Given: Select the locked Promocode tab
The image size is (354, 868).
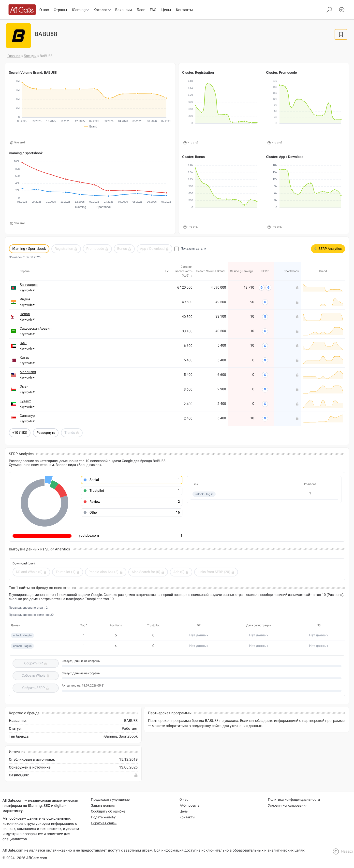Looking at the screenshot, I should [x=97, y=249].
